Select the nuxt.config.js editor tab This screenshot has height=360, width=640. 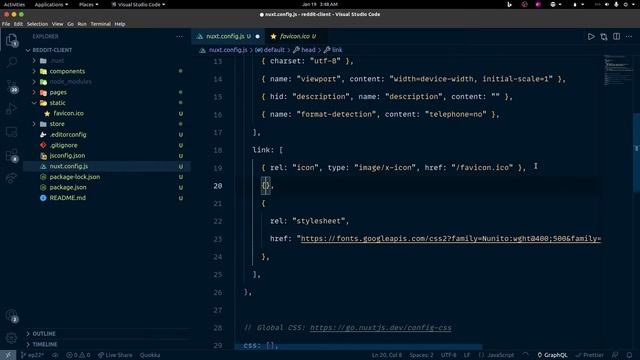click(x=228, y=36)
